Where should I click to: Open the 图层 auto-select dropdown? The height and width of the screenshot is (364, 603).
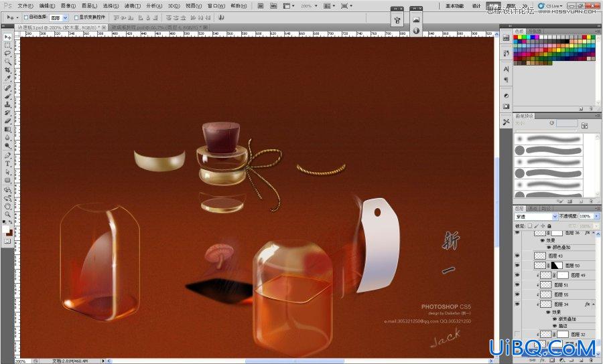click(x=65, y=17)
